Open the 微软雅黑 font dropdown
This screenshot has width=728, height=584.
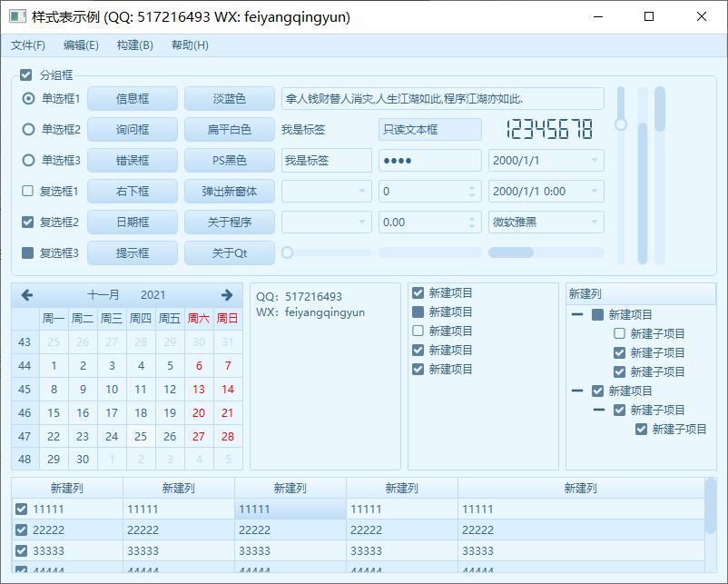595,223
